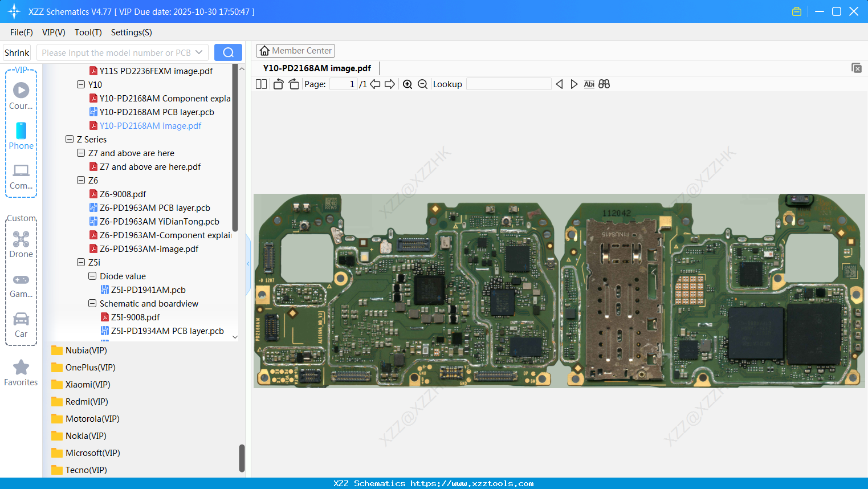Click the Lookup text input field
The image size is (868, 489).
[508, 84]
